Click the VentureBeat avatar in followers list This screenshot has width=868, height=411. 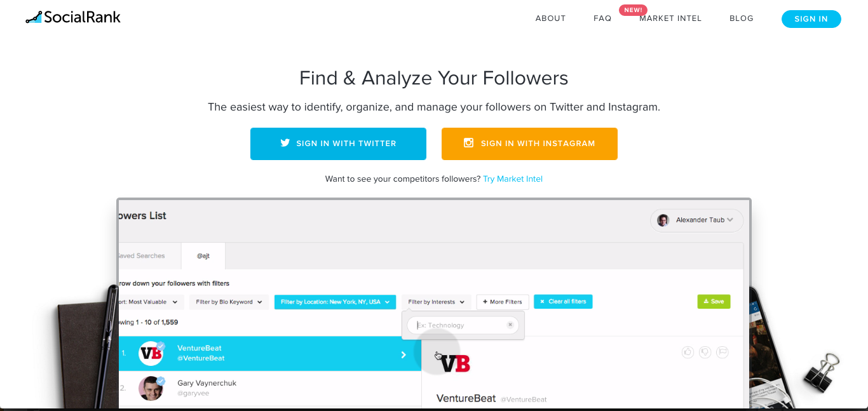tap(151, 353)
